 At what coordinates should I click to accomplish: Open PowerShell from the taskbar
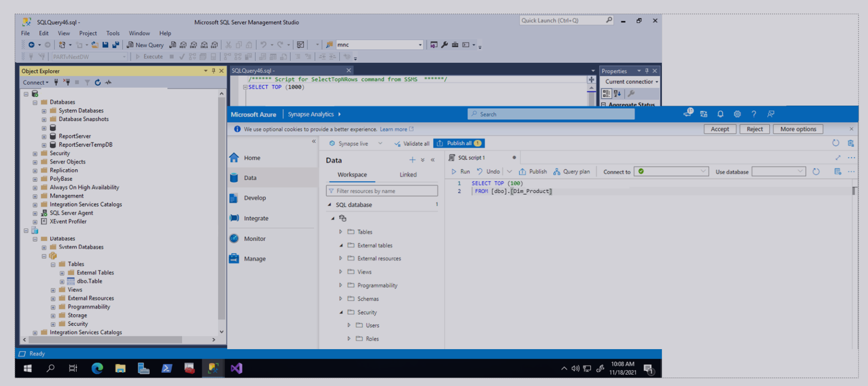[x=167, y=369]
